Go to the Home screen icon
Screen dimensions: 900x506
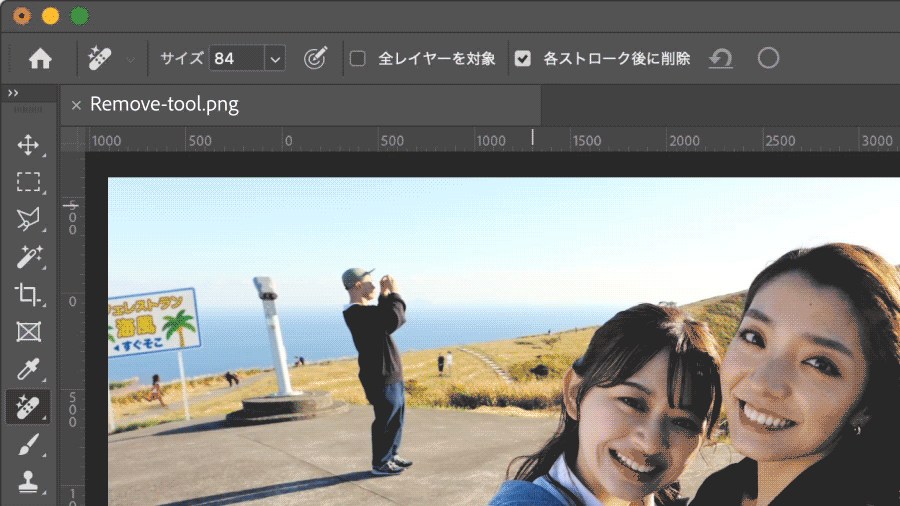[x=40, y=59]
